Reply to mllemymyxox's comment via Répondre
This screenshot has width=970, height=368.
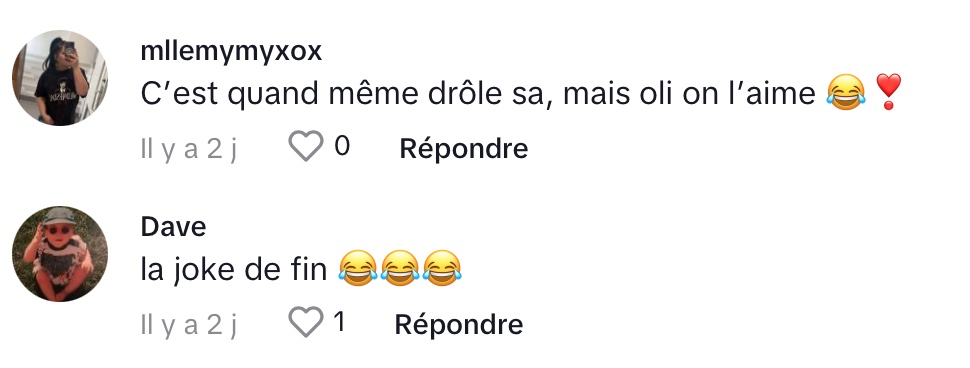pos(463,148)
